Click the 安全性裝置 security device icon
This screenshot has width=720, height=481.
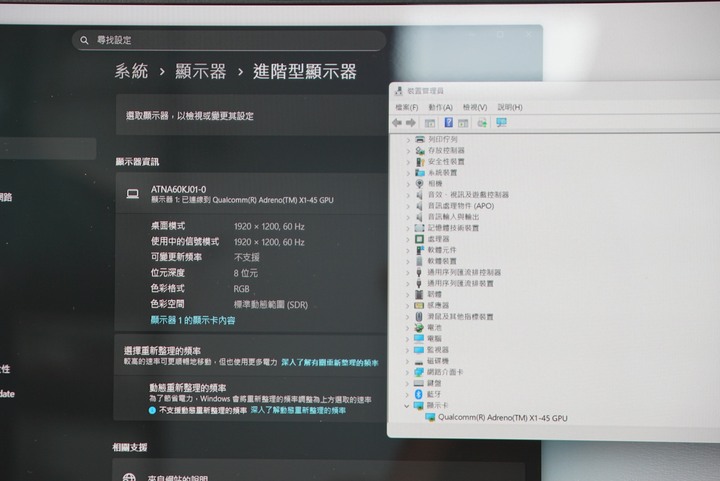tap(420, 162)
